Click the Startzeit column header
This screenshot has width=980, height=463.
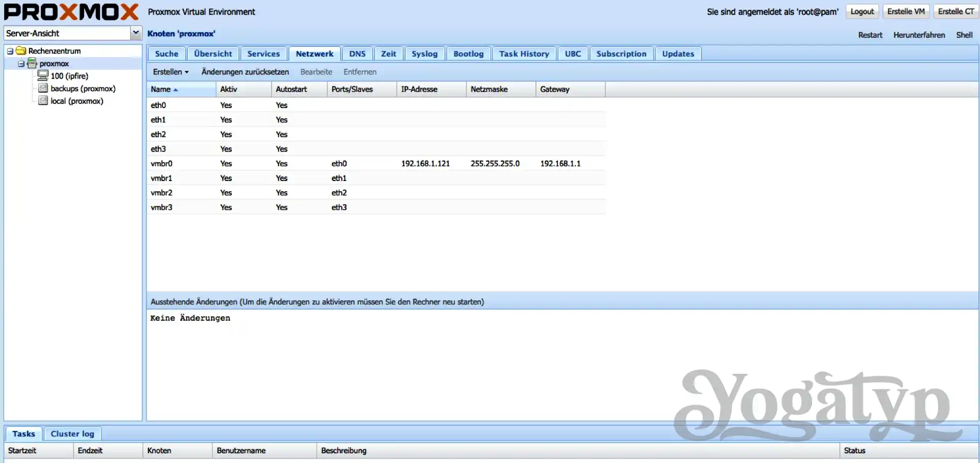coord(39,451)
